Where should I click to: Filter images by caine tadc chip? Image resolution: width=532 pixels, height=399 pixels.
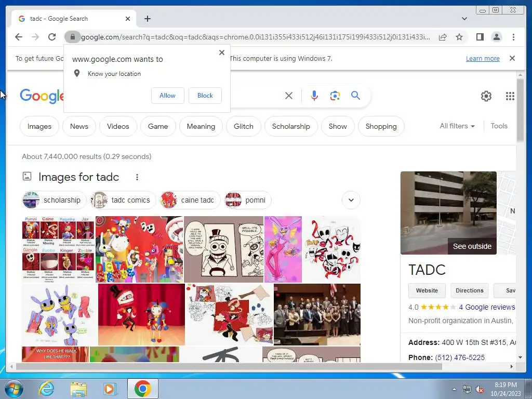[x=190, y=200]
